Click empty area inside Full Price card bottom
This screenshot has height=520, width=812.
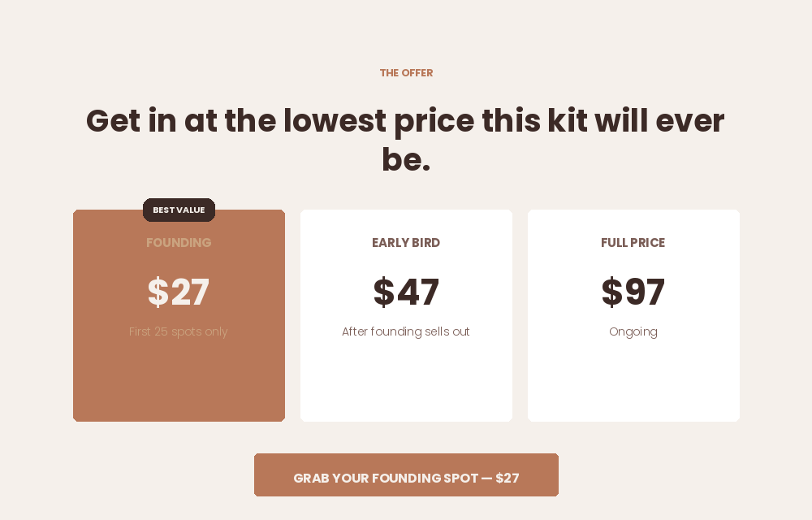click(633, 383)
